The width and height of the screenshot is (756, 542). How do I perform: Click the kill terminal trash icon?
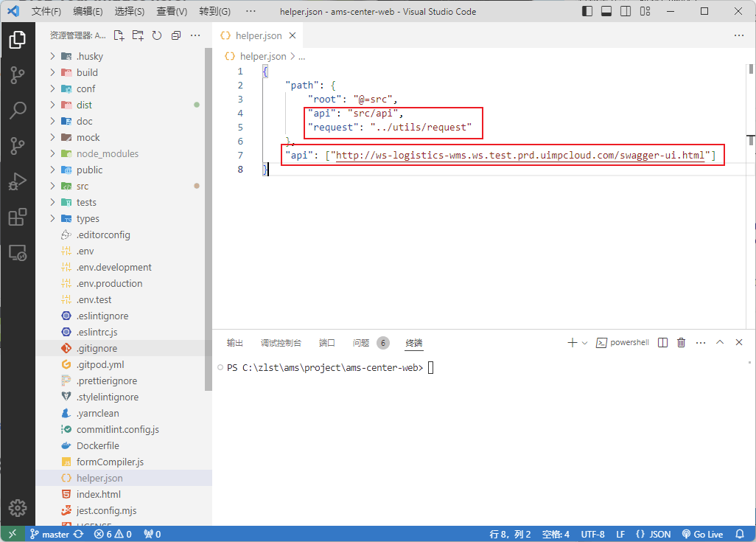tap(680, 342)
